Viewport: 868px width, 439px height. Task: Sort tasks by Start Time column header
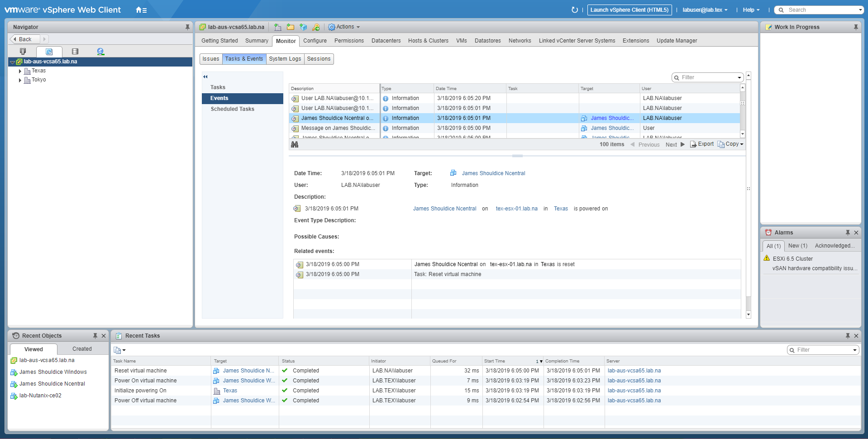(513, 361)
